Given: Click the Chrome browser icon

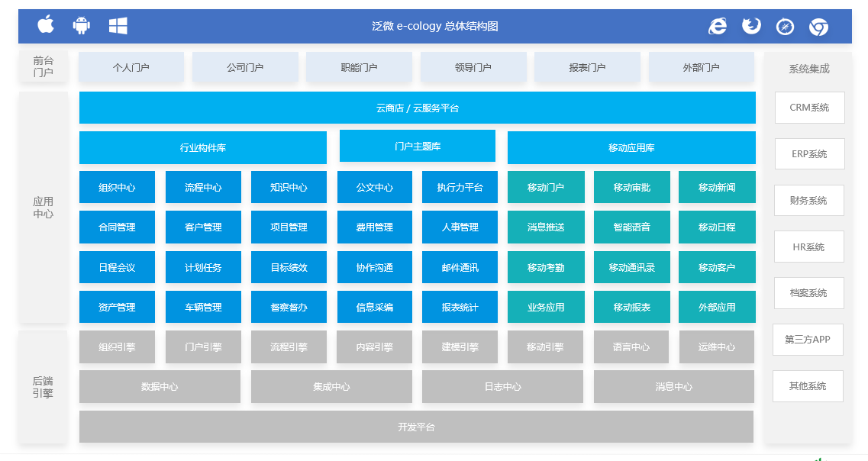Looking at the screenshot, I should [x=818, y=27].
